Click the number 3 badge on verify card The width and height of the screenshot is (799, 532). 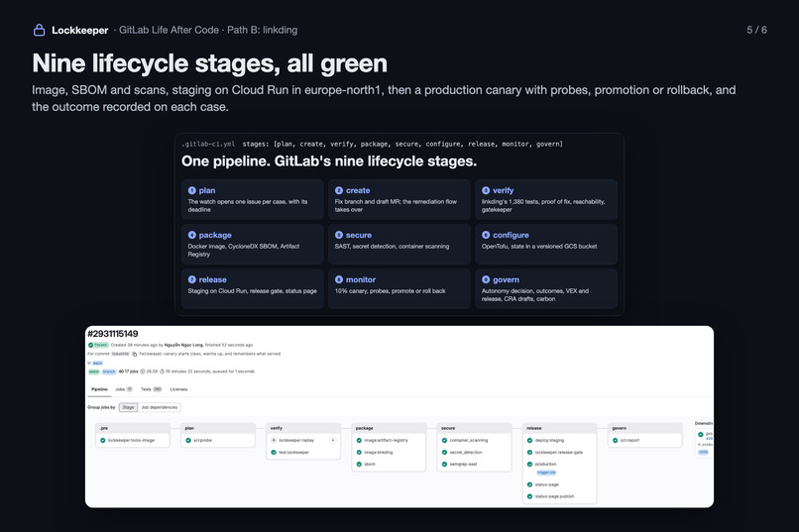(486, 190)
